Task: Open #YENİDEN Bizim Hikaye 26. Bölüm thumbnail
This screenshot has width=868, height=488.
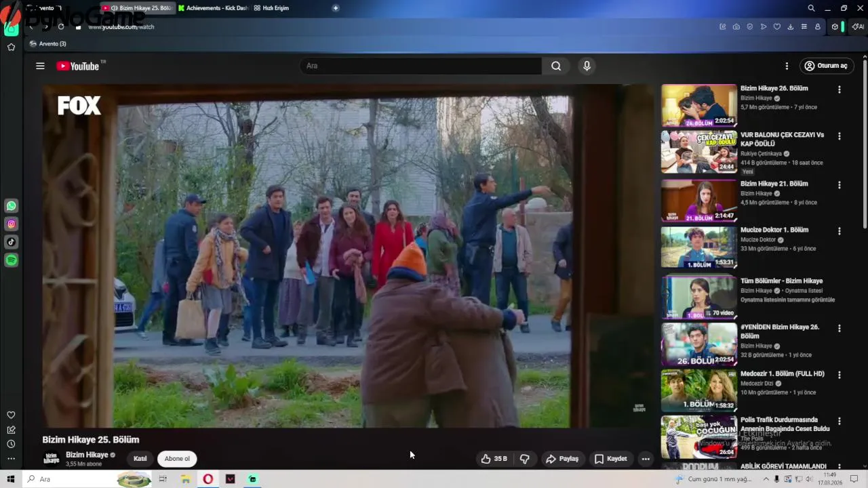Action: coord(699,344)
